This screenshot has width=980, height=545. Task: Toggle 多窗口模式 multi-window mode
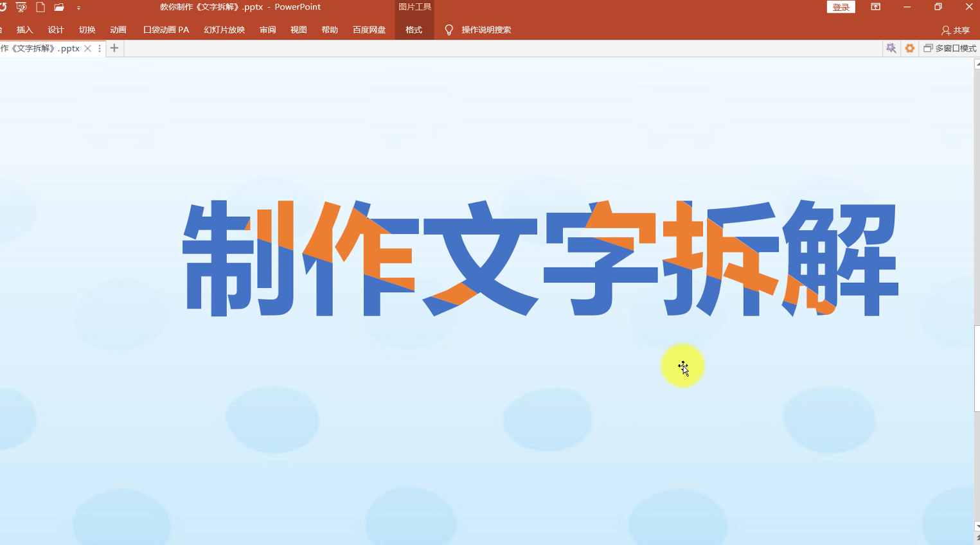[x=950, y=48]
